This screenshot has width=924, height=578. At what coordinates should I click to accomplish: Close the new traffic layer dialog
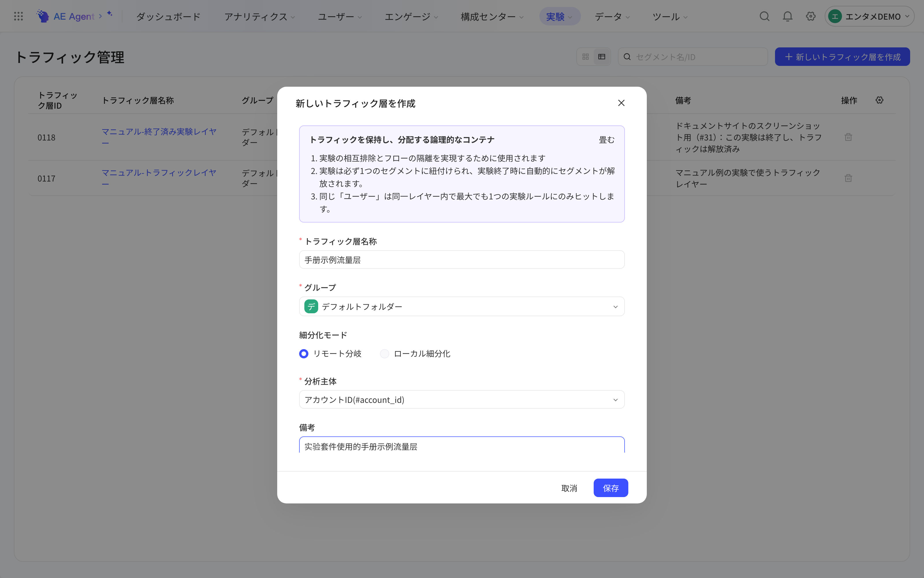coord(621,103)
